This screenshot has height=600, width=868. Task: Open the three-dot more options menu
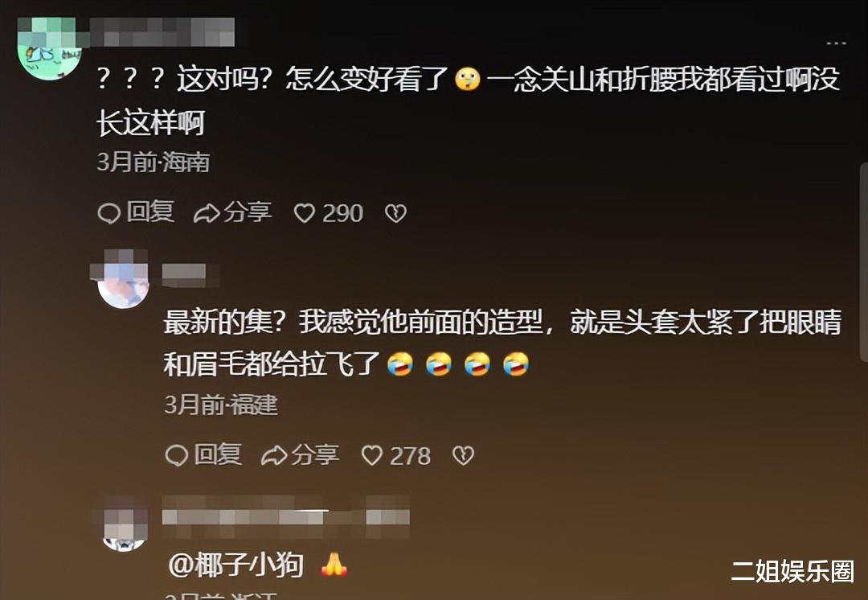(x=836, y=43)
